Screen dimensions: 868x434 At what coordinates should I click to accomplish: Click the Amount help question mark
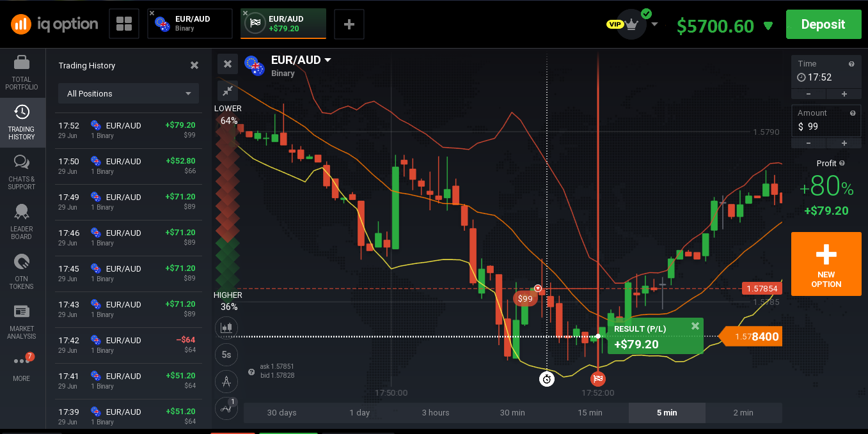[851, 113]
